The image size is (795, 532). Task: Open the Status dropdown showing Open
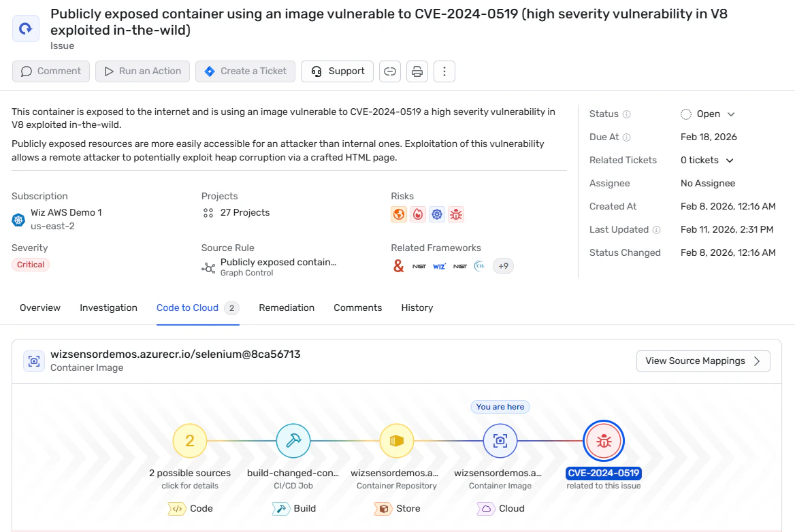tap(708, 114)
